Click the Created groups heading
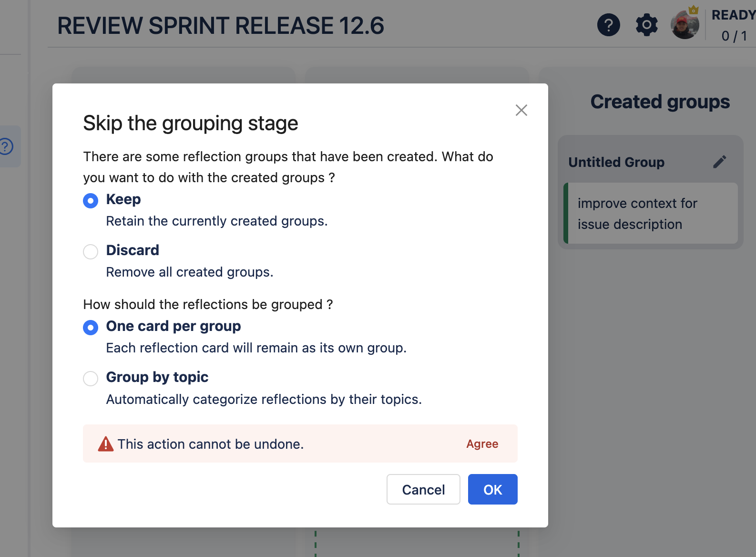 pyautogui.click(x=660, y=102)
